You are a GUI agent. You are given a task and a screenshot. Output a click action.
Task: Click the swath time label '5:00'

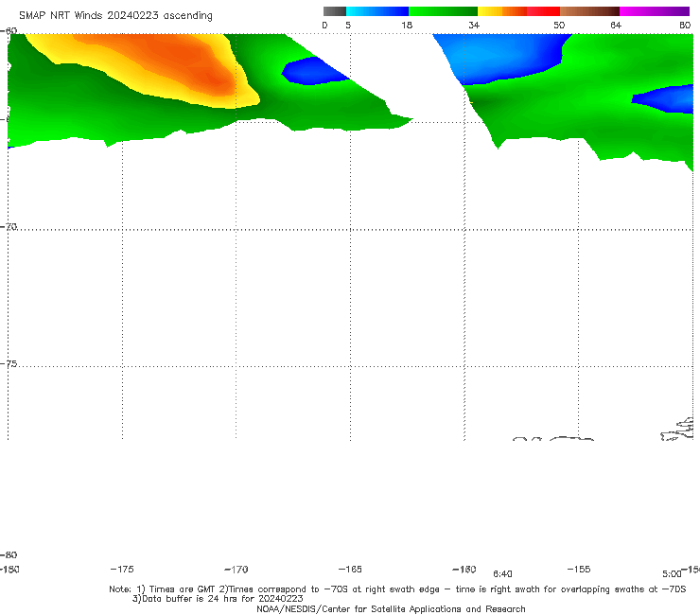[x=672, y=574]
